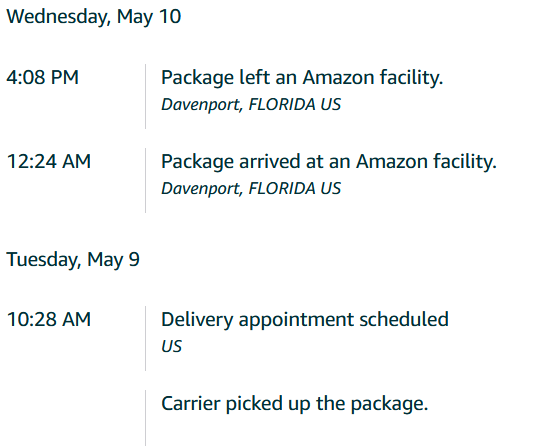Click Davenport location under package left status
Viewport: 538px width, 446px height.
(251, 104)
